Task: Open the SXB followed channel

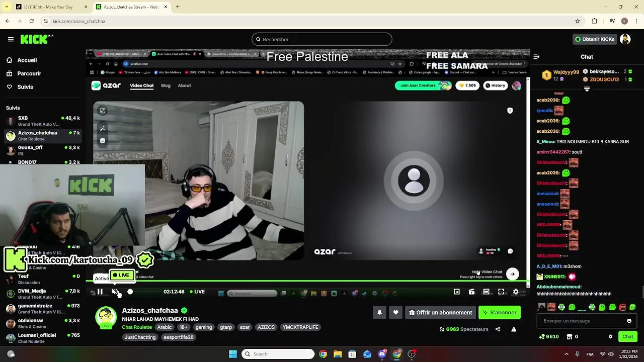Action: [42, 121]
